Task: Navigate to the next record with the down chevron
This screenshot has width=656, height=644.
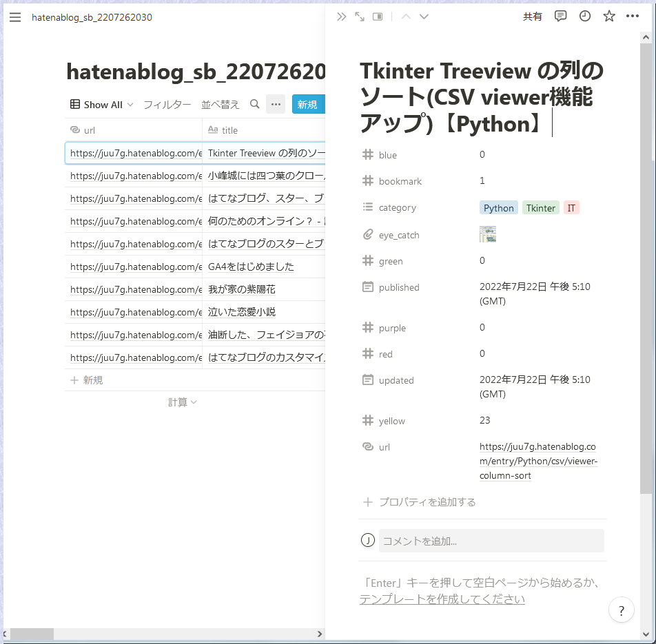Action: pos(423,16)
